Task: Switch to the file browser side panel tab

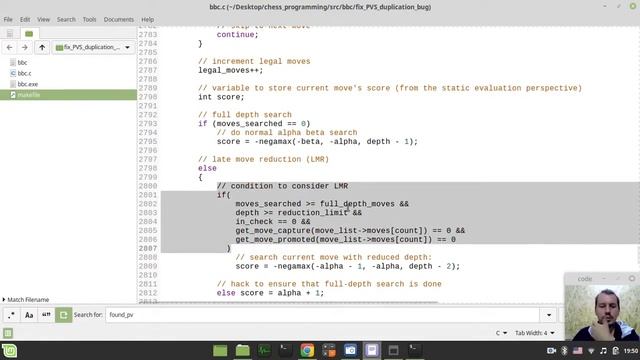Action: [29, 33]
